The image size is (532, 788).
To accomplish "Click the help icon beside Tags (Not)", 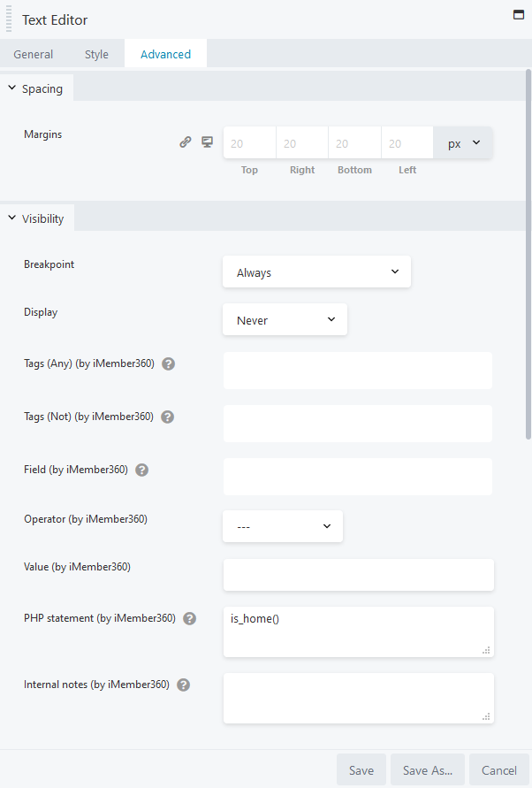I will pyautogui.click(x=167, y=417).
